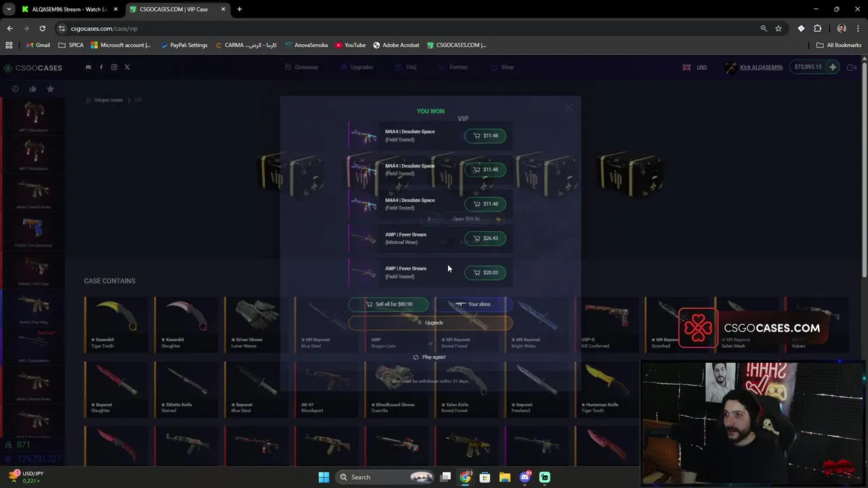This screenshot has height=488, width=868.
Task: Sell the AWP Fever Dream Field-Tested for $20.03
Action: [x=485, y=272]
